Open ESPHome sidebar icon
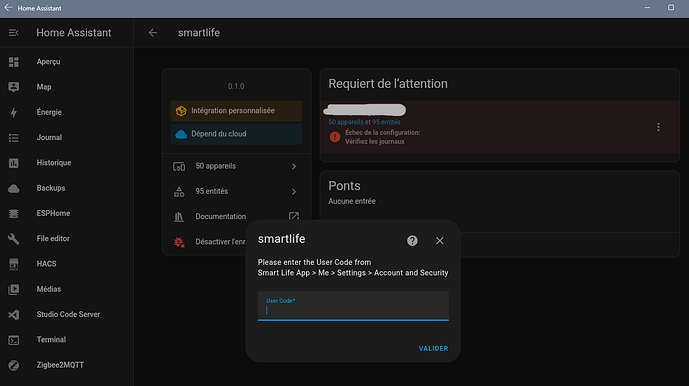Image resolution: width=689 pixels, height=386 pixels. [14, 214]
